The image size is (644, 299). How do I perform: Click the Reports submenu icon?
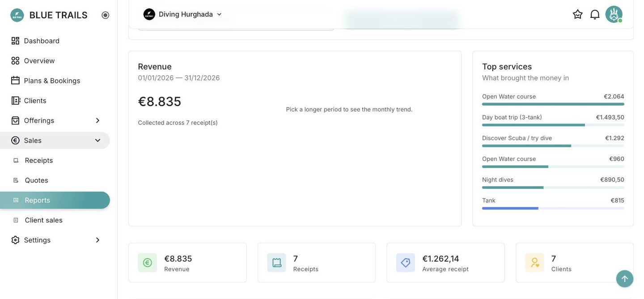tap(16, 200)
